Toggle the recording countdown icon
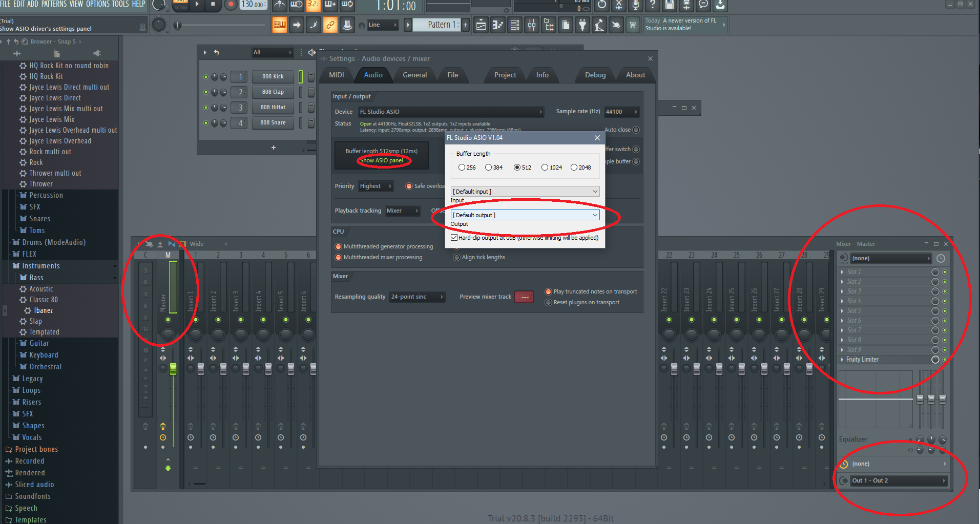Screen dimensions: 980x524 click(x=314, y=5)
